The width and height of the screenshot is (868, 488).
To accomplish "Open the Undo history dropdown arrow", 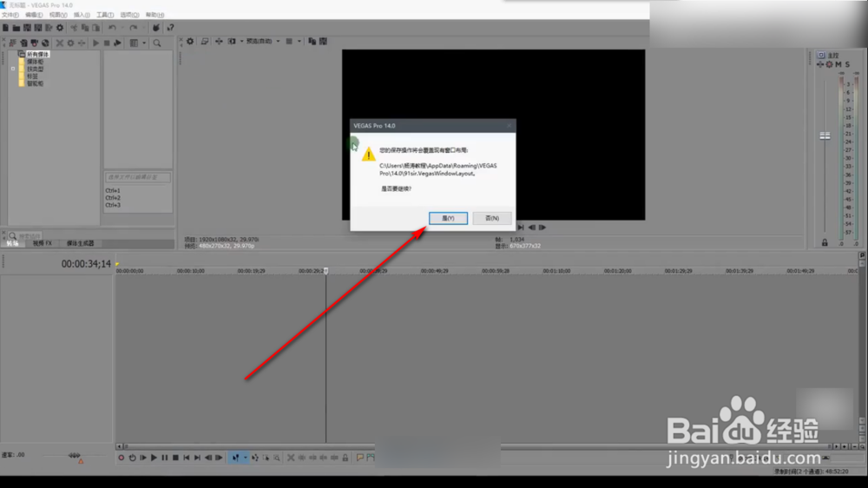I will 122,28.
